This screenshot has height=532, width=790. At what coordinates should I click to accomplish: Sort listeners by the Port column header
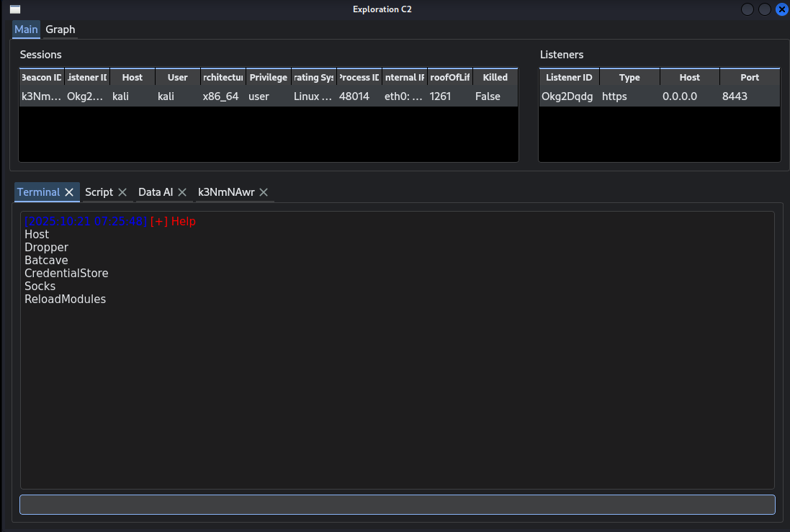[x=749, y=78]
